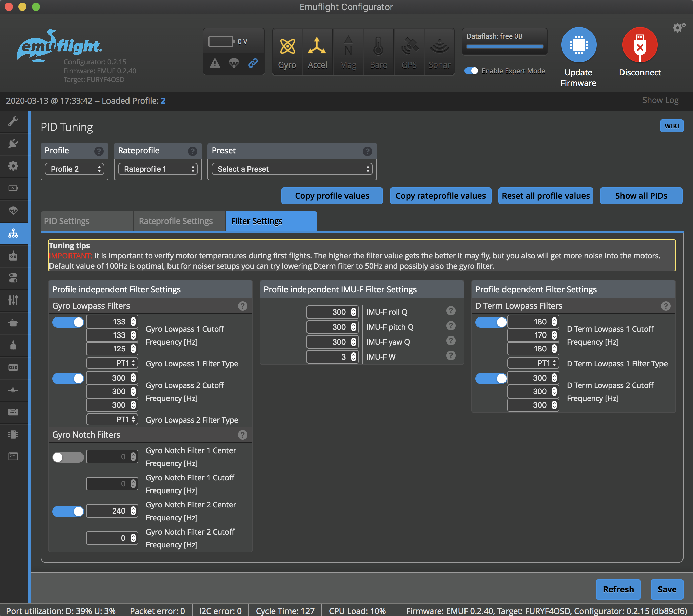
Task: Change Gyro Lowpass 1 Filter Type PT1 dropdown
Action: tap(112, 363)
